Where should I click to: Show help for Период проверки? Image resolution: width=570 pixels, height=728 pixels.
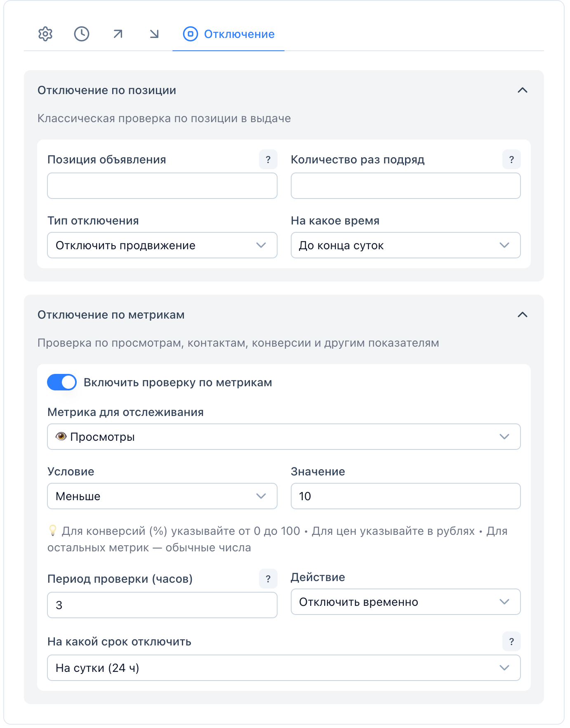(x=268, y=579)
